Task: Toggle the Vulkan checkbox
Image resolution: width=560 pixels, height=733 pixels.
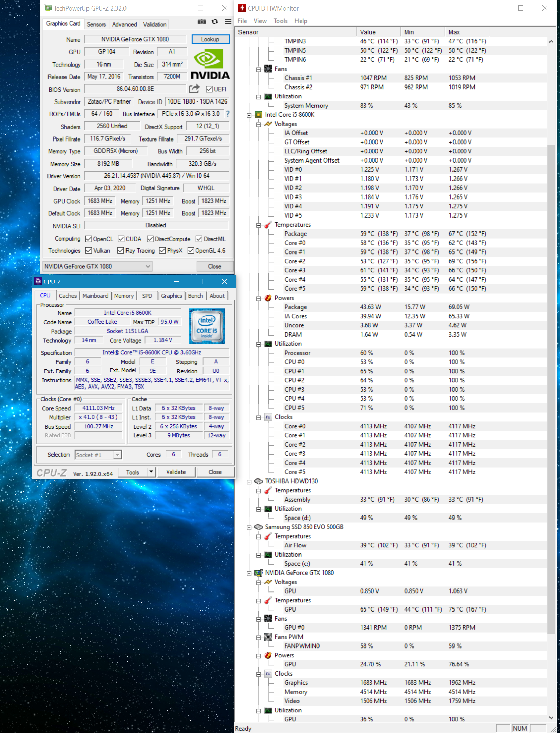Action: click(89, 251)
